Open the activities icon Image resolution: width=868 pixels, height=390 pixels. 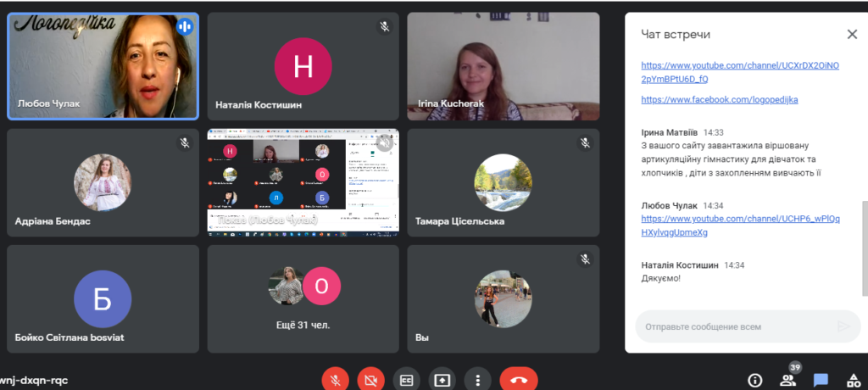(x=853, y=381)
